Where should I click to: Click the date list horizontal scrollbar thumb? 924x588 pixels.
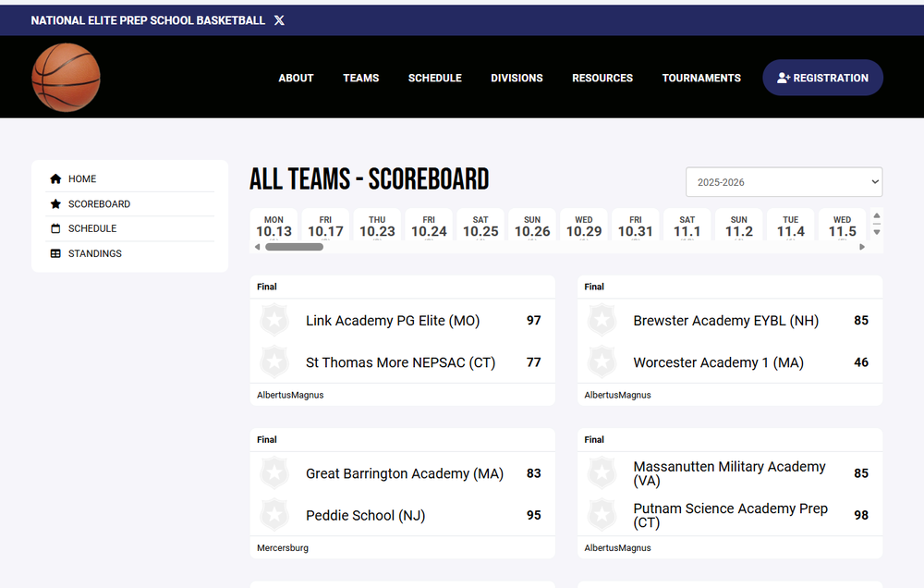coord(294,247)
